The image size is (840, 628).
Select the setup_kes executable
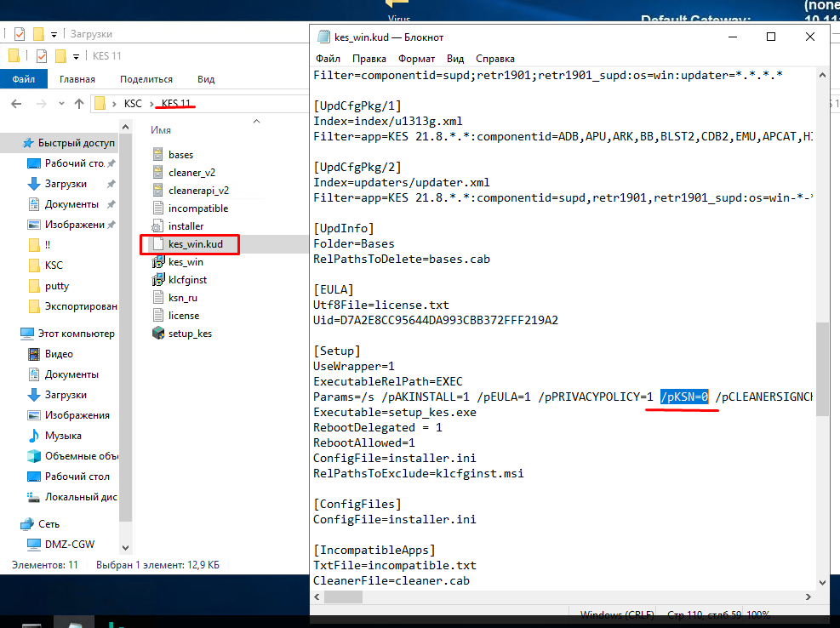(190, 334)
